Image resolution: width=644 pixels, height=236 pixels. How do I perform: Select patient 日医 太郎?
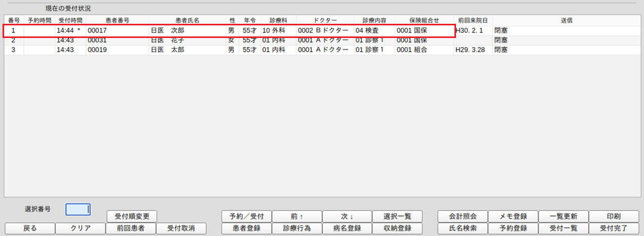click(x=167, y=50)
